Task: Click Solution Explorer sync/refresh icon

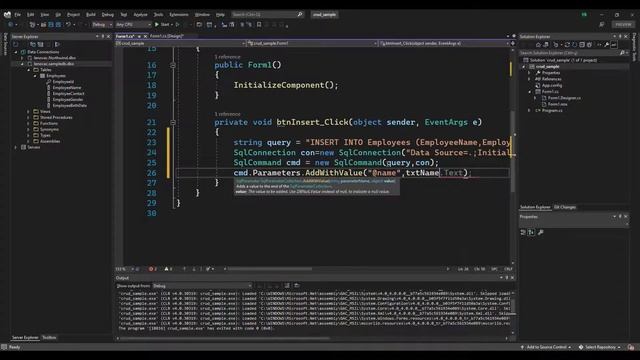Action: click(567, 44)
